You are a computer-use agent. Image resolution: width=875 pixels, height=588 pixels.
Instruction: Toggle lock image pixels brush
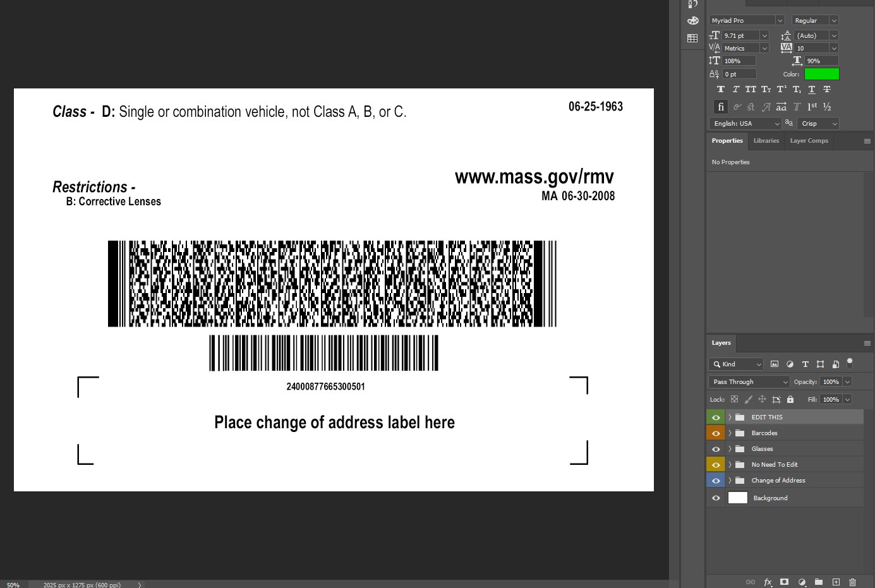748,399
